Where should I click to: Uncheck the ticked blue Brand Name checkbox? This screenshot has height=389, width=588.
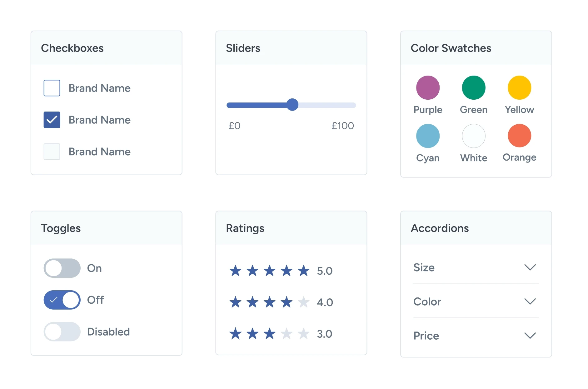pyautogui.click(x=52, y=120)
